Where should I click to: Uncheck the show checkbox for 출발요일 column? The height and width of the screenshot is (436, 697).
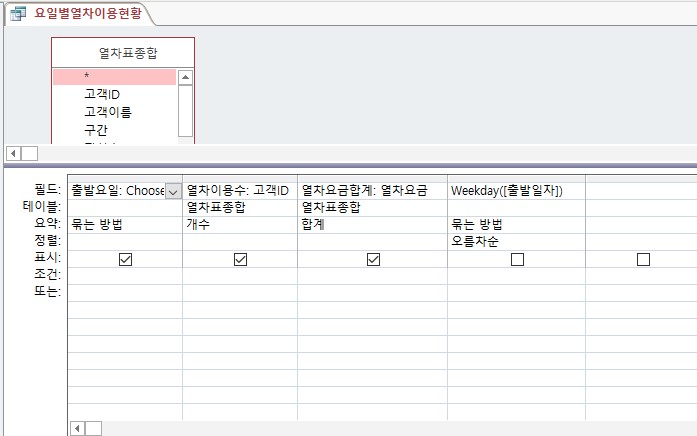coord(125,259)
